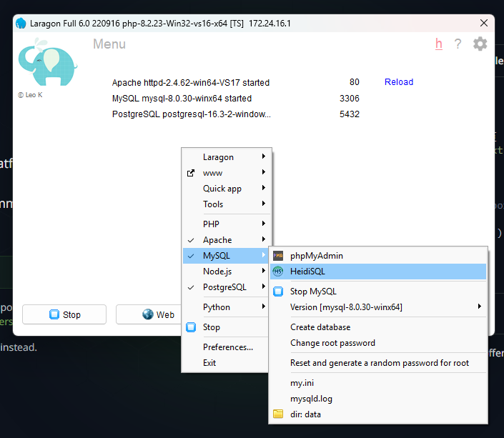Click port number 3306

tap(350, 99)
